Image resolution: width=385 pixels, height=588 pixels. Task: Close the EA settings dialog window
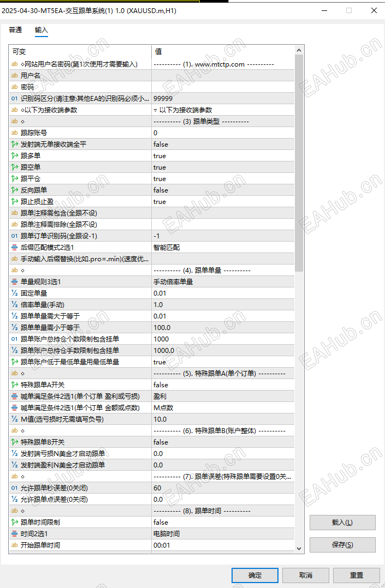click(374, 10)
